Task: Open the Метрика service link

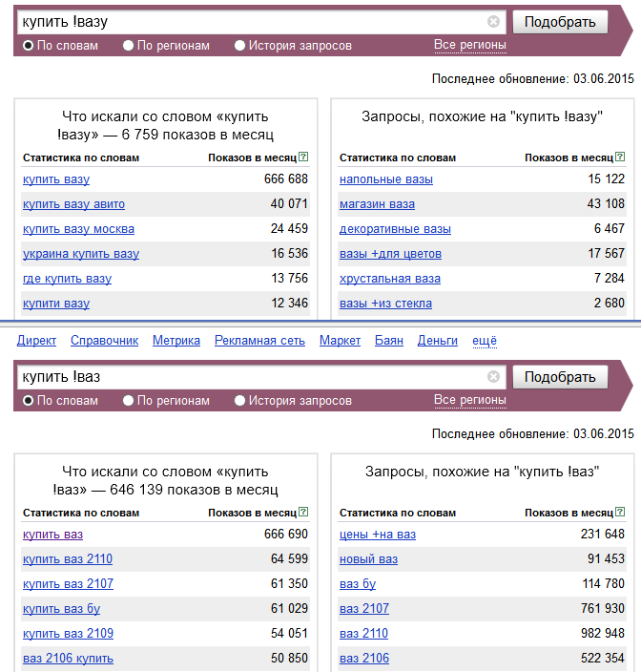Action: (176, 341)
